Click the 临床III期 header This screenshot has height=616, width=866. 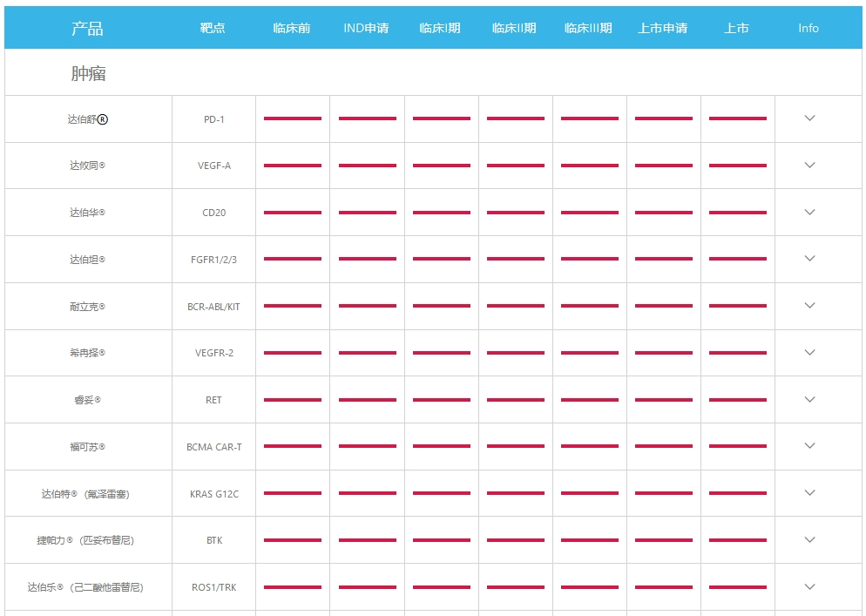tap(588, 29)
